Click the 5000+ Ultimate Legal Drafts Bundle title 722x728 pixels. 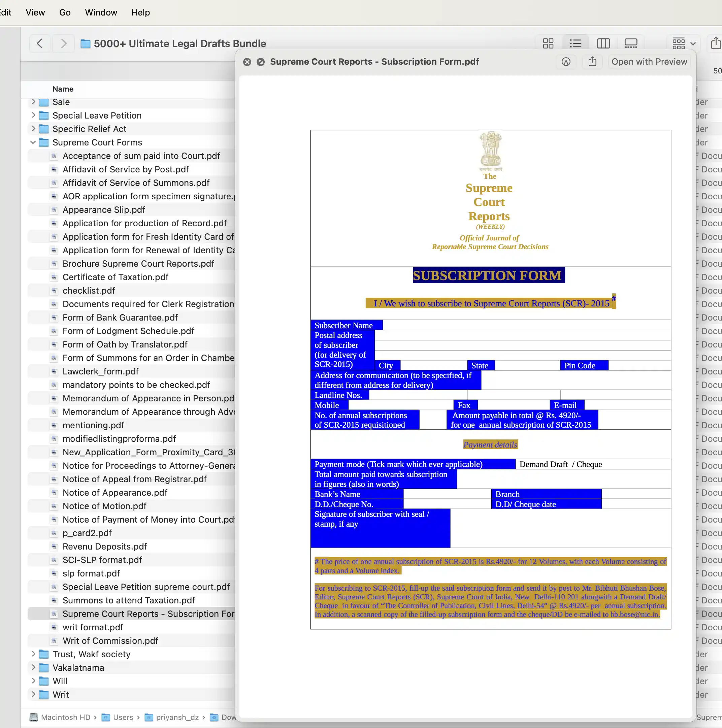[x=180, y=44]
